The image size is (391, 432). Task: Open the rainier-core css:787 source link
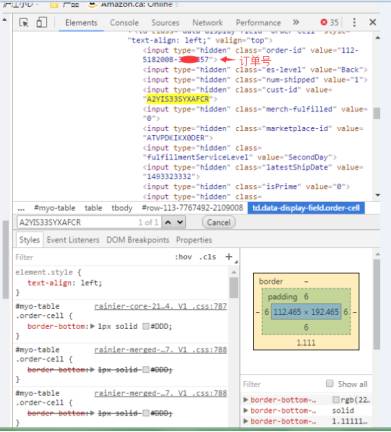coord(161,306)
